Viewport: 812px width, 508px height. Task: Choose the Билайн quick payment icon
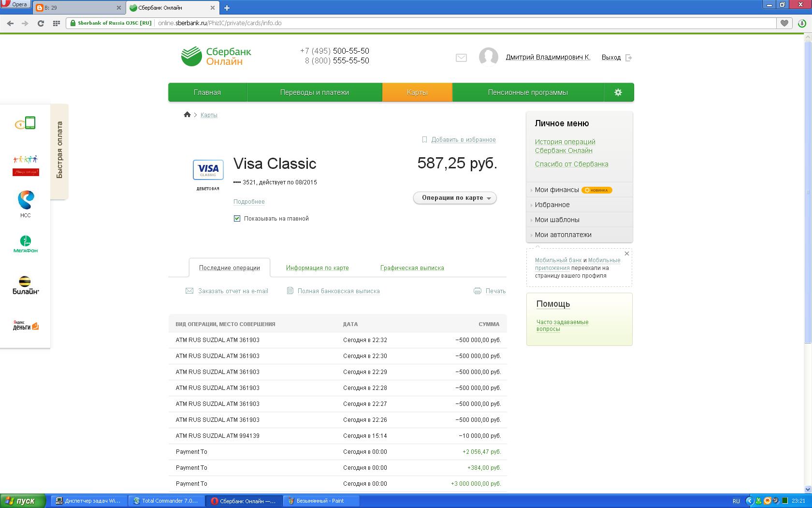(26, 285)
